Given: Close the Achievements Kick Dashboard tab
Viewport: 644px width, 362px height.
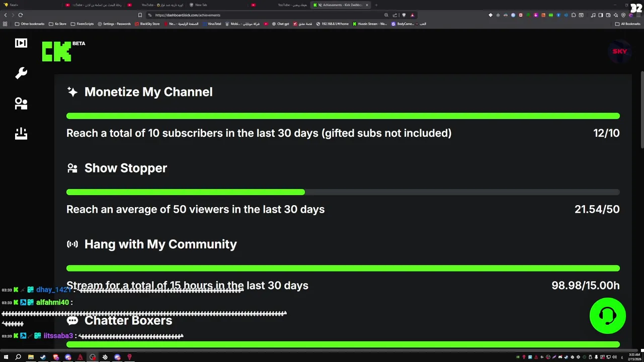Looking at the screenshot, I should 367,5.
